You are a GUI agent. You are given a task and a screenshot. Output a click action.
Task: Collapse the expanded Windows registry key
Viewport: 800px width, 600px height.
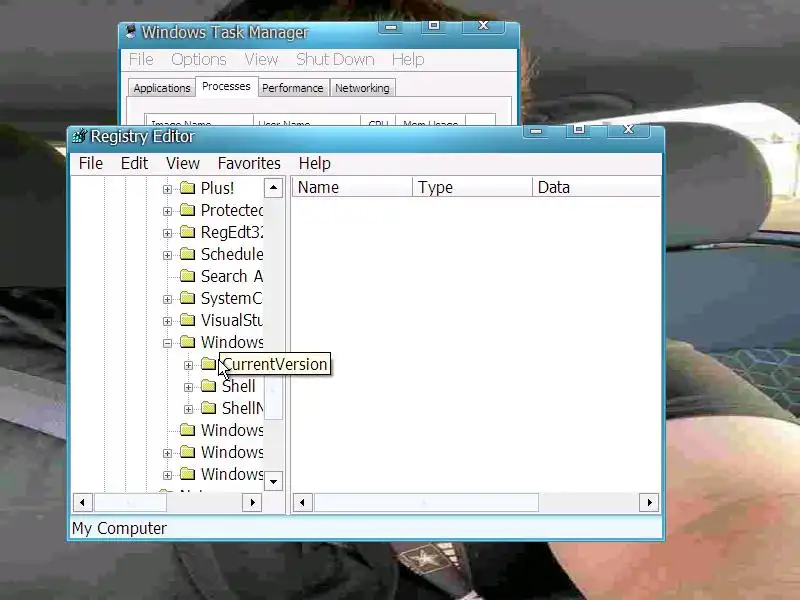coord(167,343)
